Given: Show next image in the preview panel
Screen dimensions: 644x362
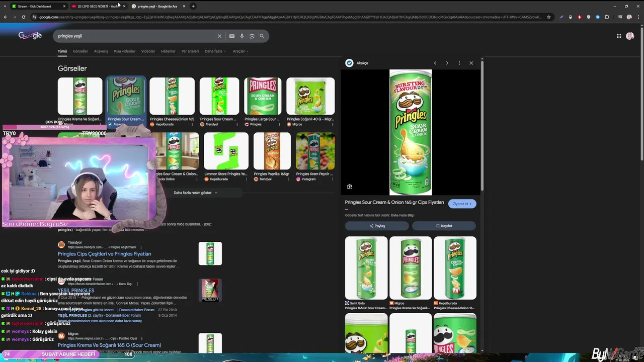Looking at the screenshot, I should tap(447, 63).
